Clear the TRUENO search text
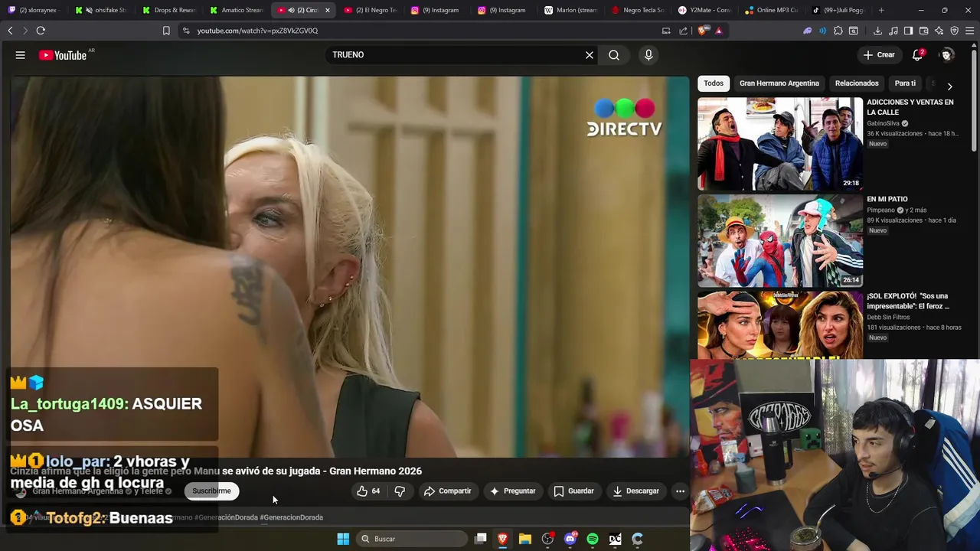This screenshot has height=551, width=980. (x=590, y=55)
